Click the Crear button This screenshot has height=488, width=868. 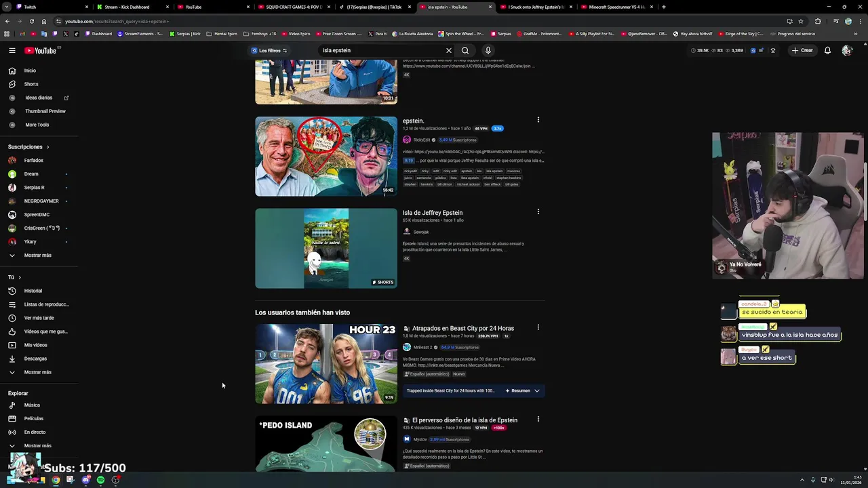click(x=802, y=50)
